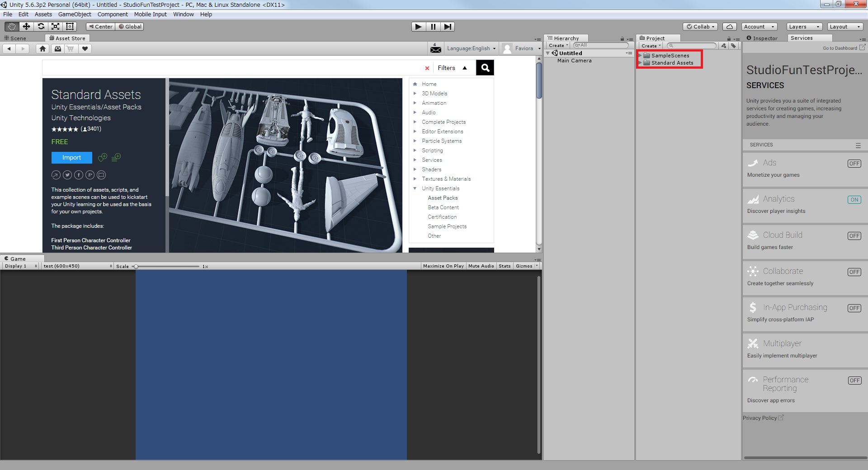The image size is (868, 470).
Task: Open the Gizmos dropdown
Action: (527, 266)
